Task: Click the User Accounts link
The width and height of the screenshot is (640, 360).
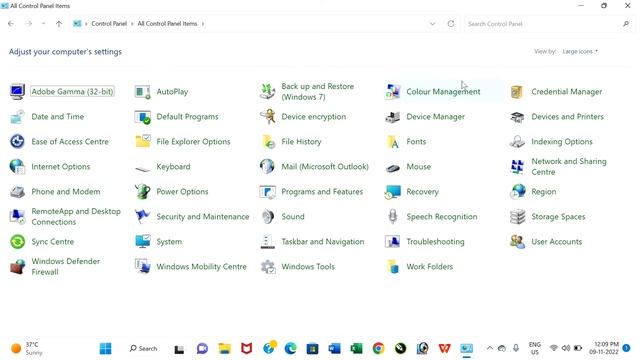Action: pyautogui.click(x=556, y=242)
